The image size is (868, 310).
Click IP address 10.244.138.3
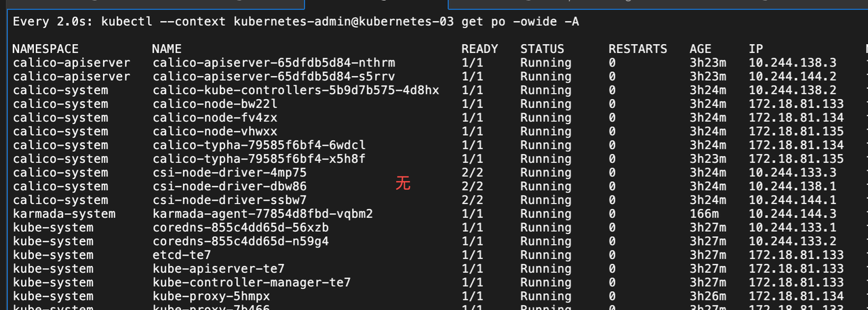(793, 62)
